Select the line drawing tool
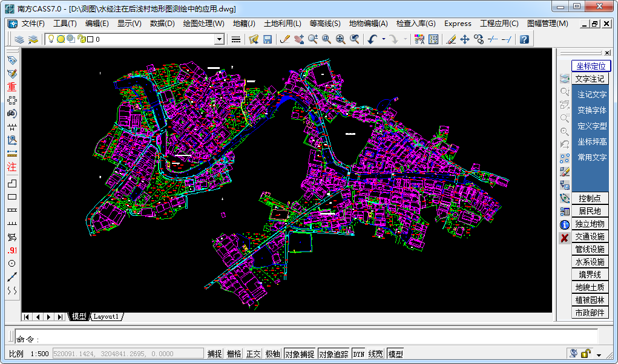Image resolution: width=618 pixels, height=364 pixels. point(12,277)
